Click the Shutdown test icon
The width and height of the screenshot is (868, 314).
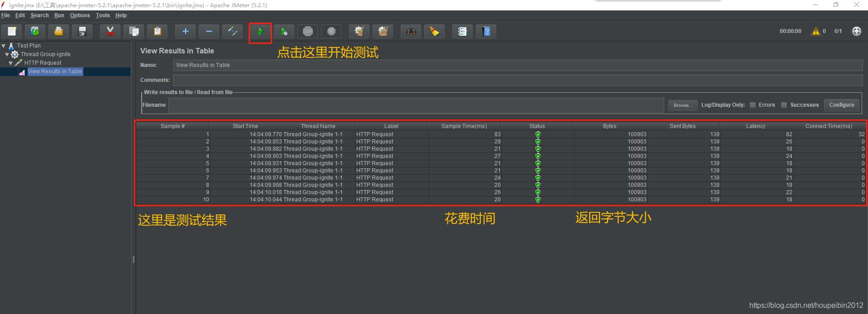tap(331, 31)
